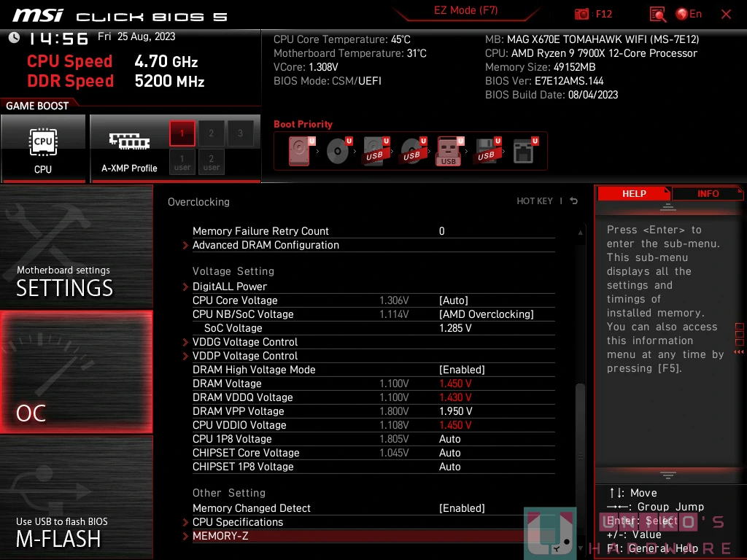Select A-XMP user profile 2
Viewport: 747px width, 560px height.
coord(211,163)
